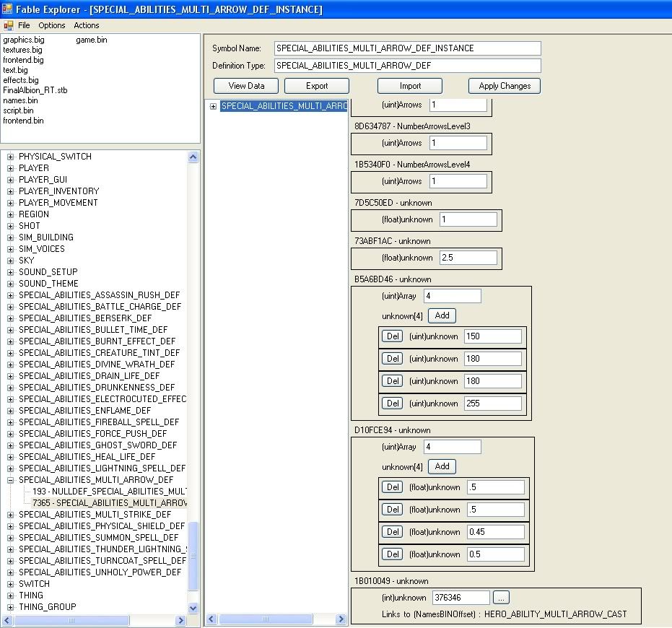Click right arrow of middle panel scrollbar
Viewport: 672px width, 628px height.
(341, 619)
